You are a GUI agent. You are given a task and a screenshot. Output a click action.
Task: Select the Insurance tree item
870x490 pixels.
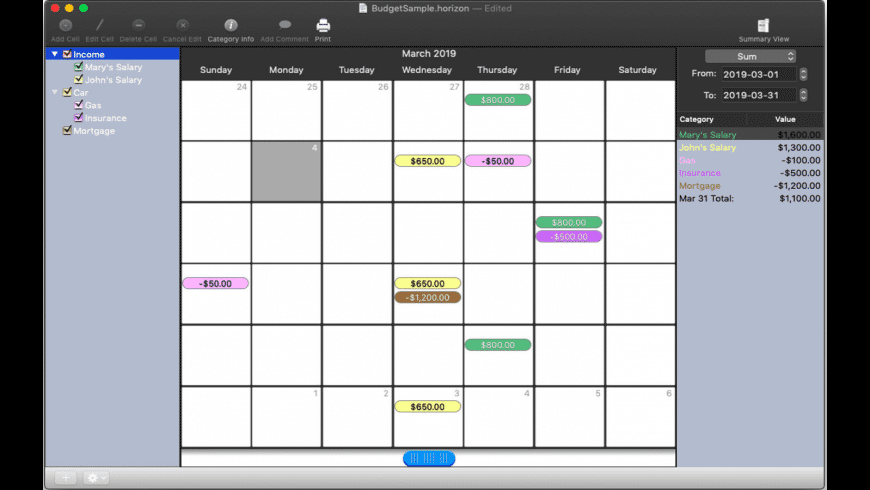105,118
